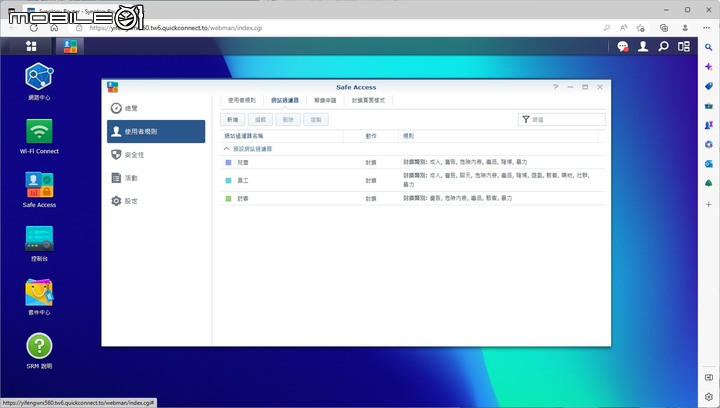Select 安全性 in Safe Access sidebar

(156, 155)
